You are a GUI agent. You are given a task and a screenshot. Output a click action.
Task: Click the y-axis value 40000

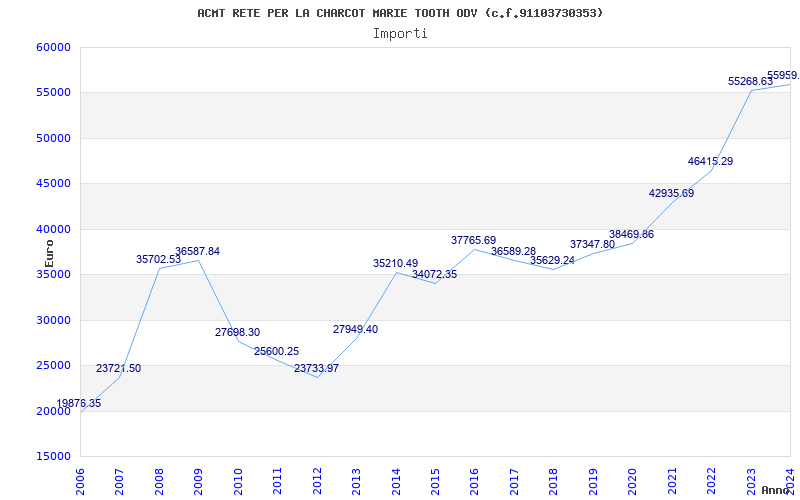pos(53,229)
